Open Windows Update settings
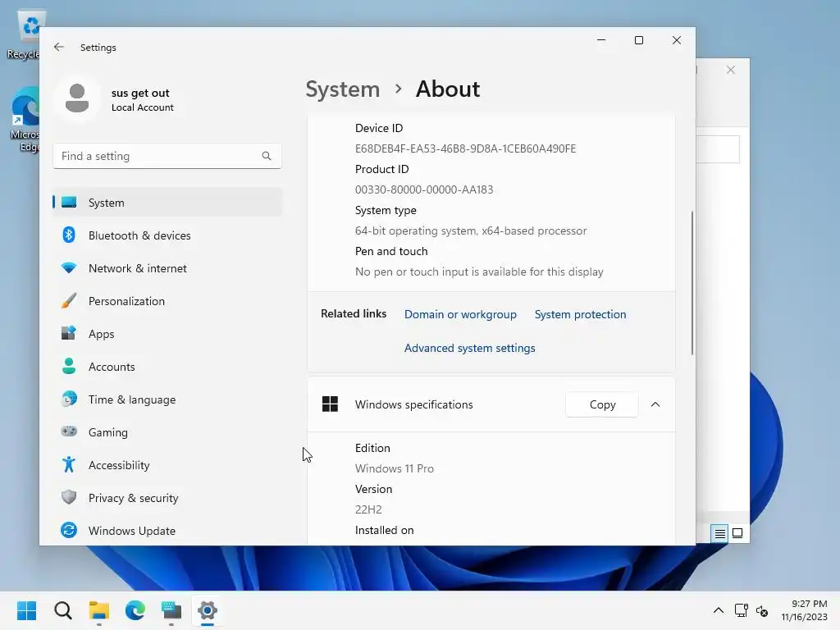840x630 pixels. point(167,531)
